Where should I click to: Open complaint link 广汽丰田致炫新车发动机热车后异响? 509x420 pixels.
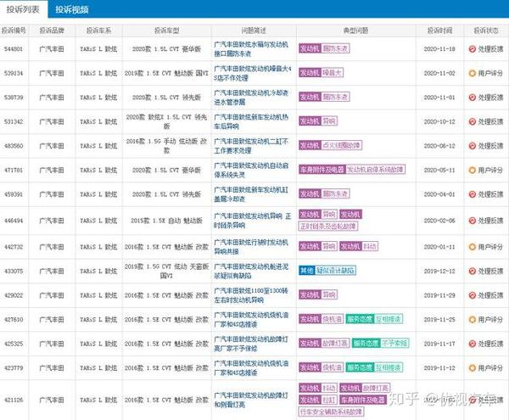(251, 121)
